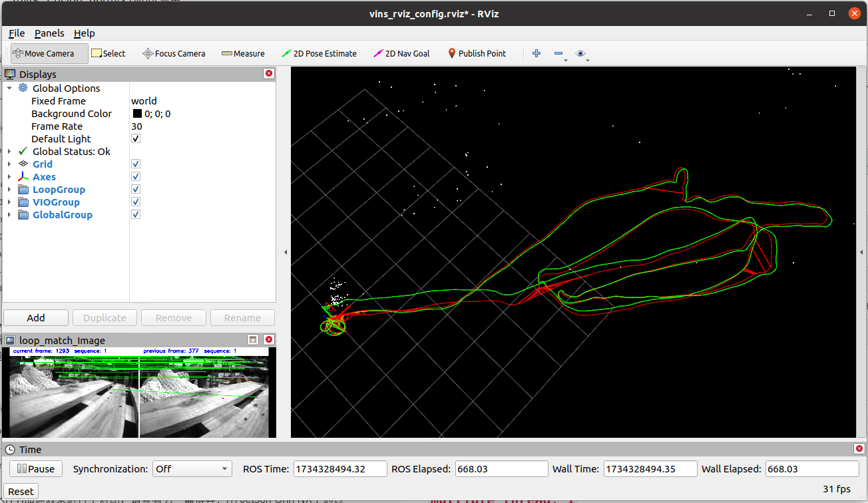Click the VIOGroup folder icon

click(x=23, y=202)
